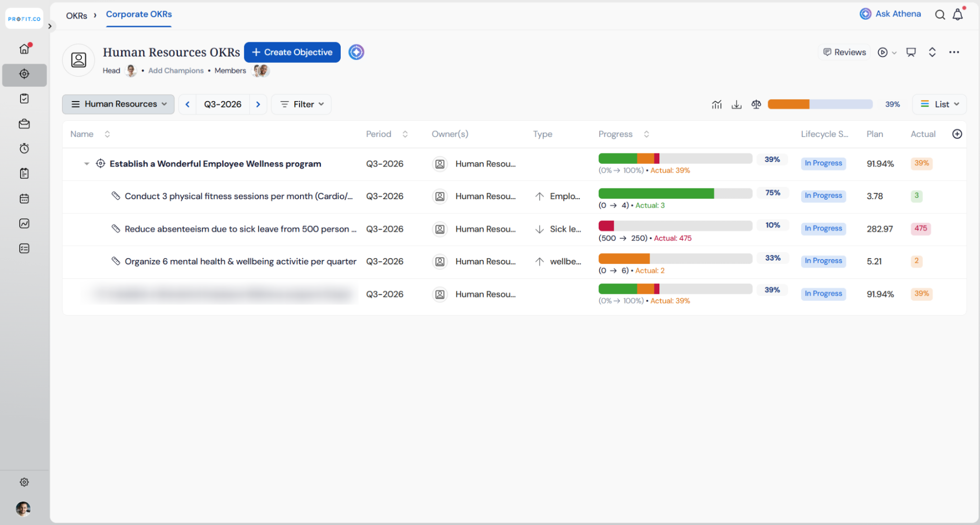Image resolution: width=980 pixels, height=525 pixels.
Task: Open the Home icon in the sidebar
Action: click(25, 49)
